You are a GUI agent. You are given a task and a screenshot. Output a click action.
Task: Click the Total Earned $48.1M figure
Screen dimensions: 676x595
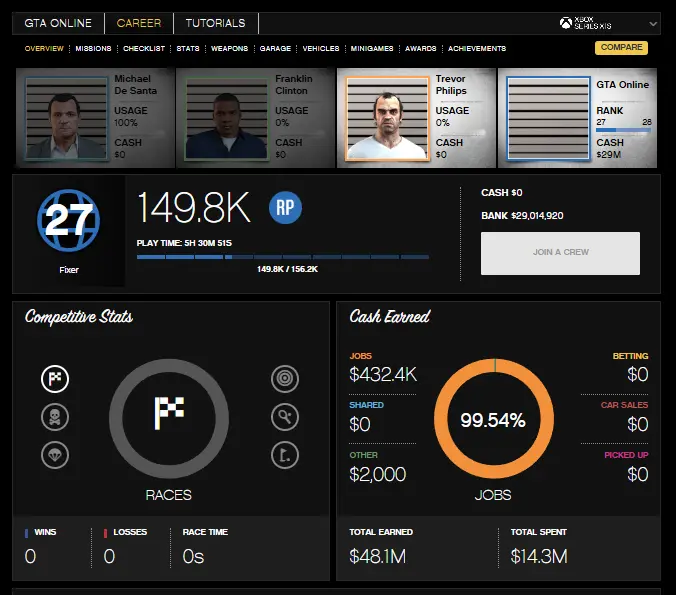click(378, 556)
